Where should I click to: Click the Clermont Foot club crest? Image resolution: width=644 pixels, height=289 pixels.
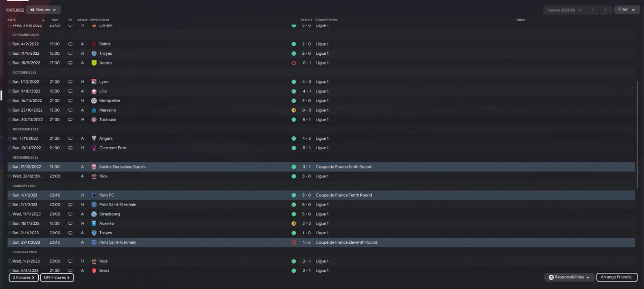tap(94, 148)
